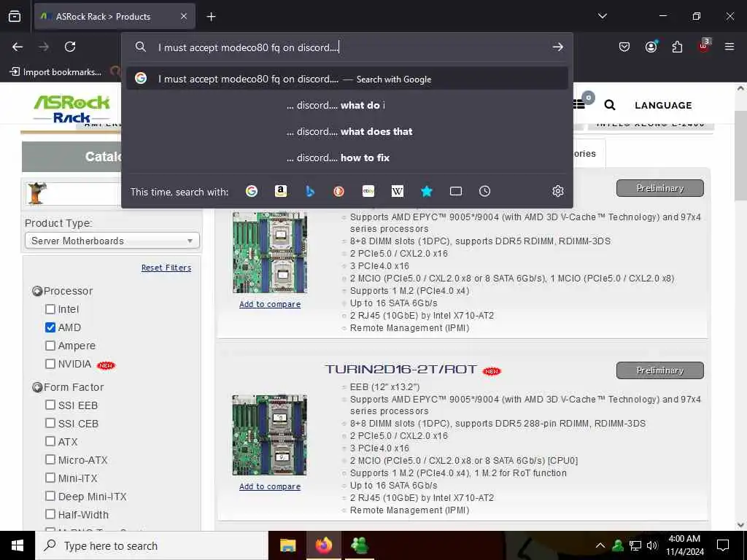Search this time with Google icon

252,191
